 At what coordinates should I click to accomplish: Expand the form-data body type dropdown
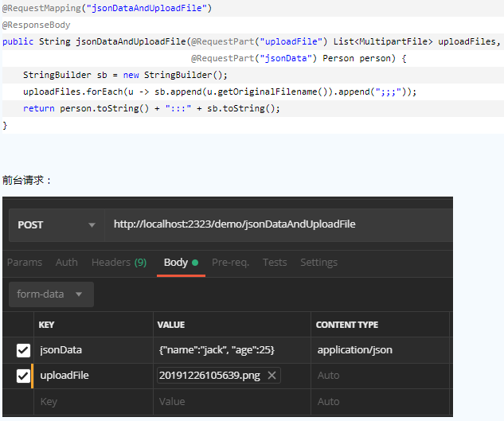coord(50,294)
